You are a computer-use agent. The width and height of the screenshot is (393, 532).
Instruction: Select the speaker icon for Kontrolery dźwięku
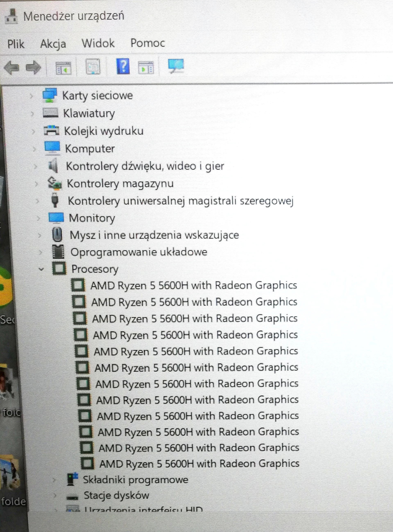[x=53, y=166]
